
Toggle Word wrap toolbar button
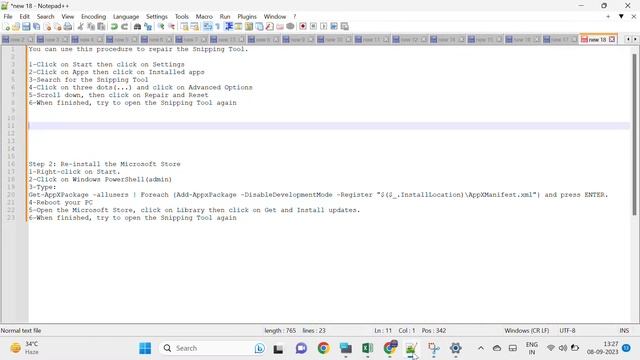[x=208, y=27]
